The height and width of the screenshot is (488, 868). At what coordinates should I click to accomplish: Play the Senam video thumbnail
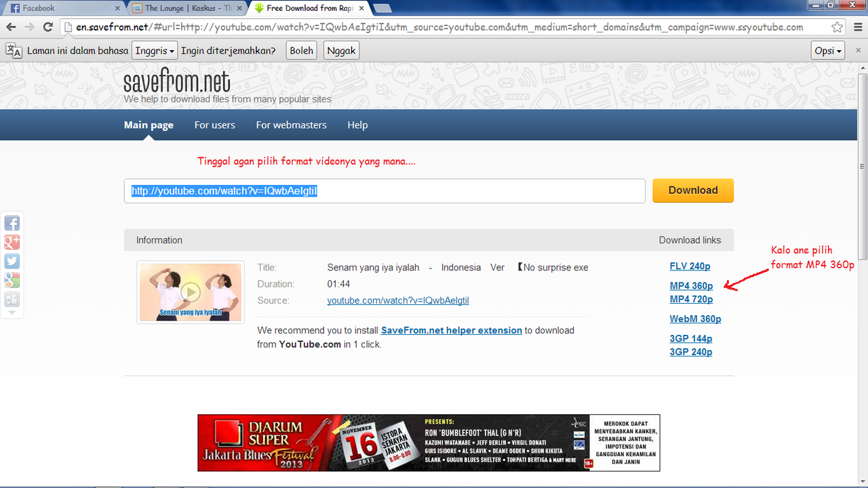(x=191, y=292)
